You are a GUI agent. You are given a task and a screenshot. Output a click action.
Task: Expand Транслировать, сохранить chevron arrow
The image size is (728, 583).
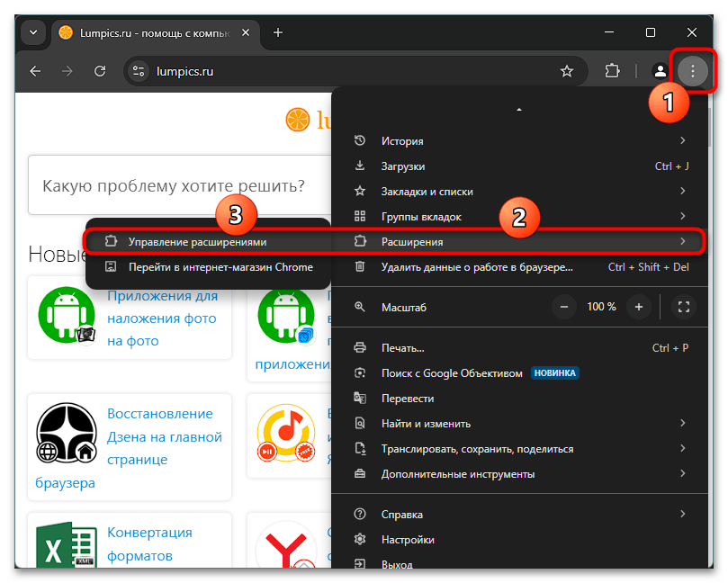pos(682,448)
